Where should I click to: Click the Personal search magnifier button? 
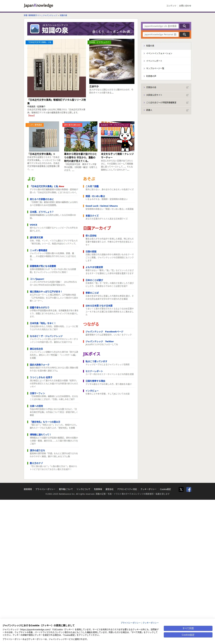tap(185, 34)
